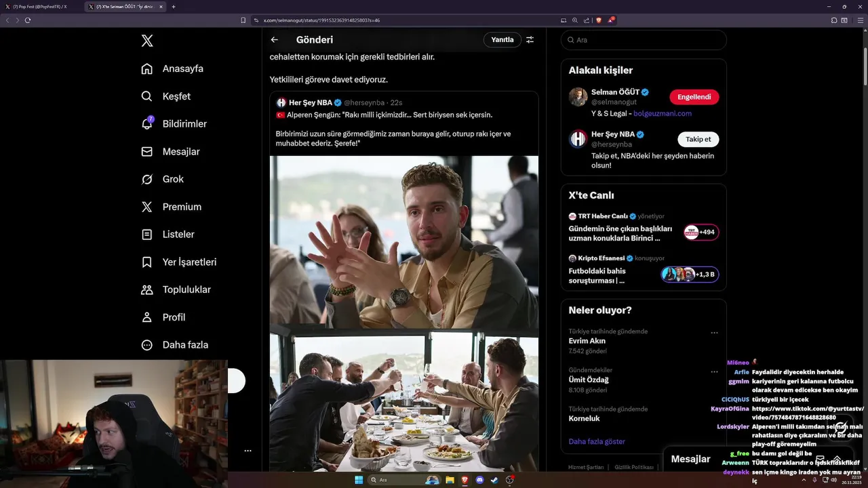Click Engellendi button for Selman ÖĞÜT

point(694,97)
